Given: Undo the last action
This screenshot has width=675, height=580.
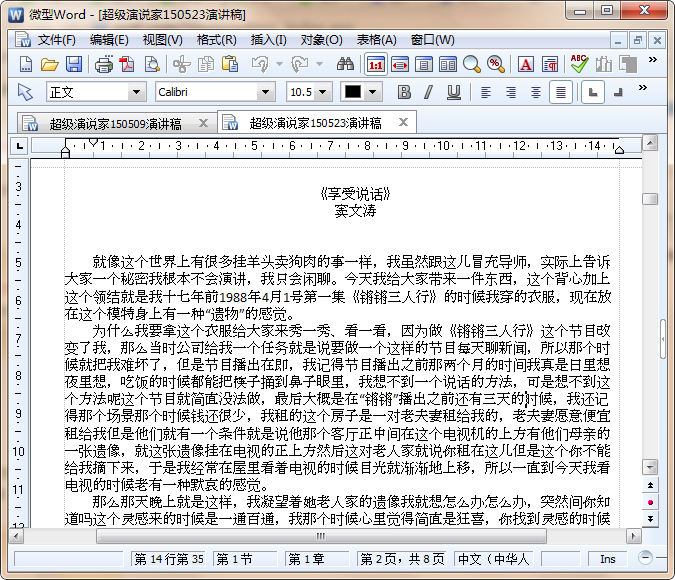Looking at the screenshot, I should pos(260,65).
